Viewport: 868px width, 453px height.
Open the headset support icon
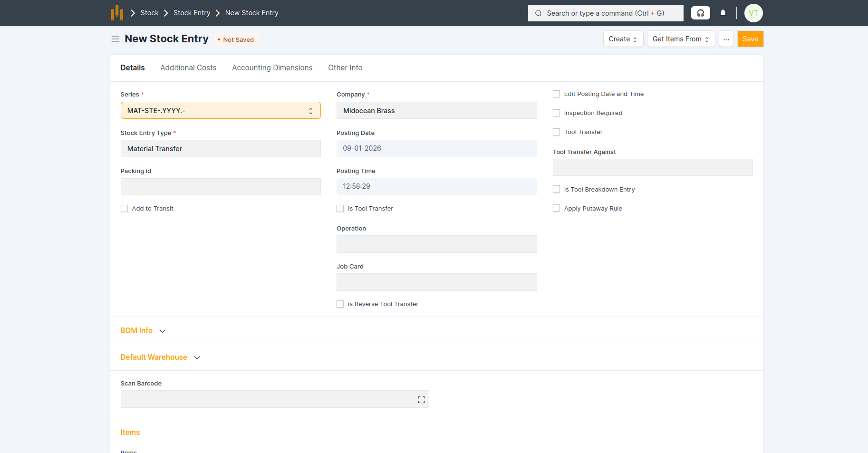[x=700, y=13]
